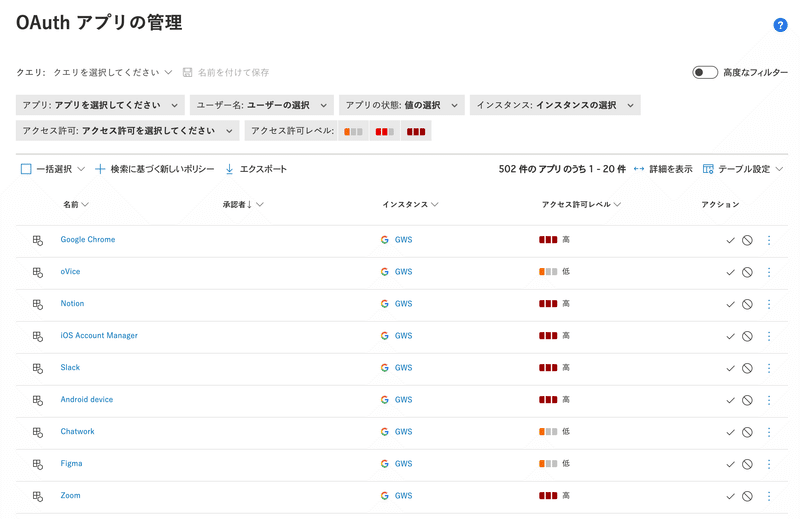
Task: Check the 一括選択 checkbox
Action: [x=26, y=169]
